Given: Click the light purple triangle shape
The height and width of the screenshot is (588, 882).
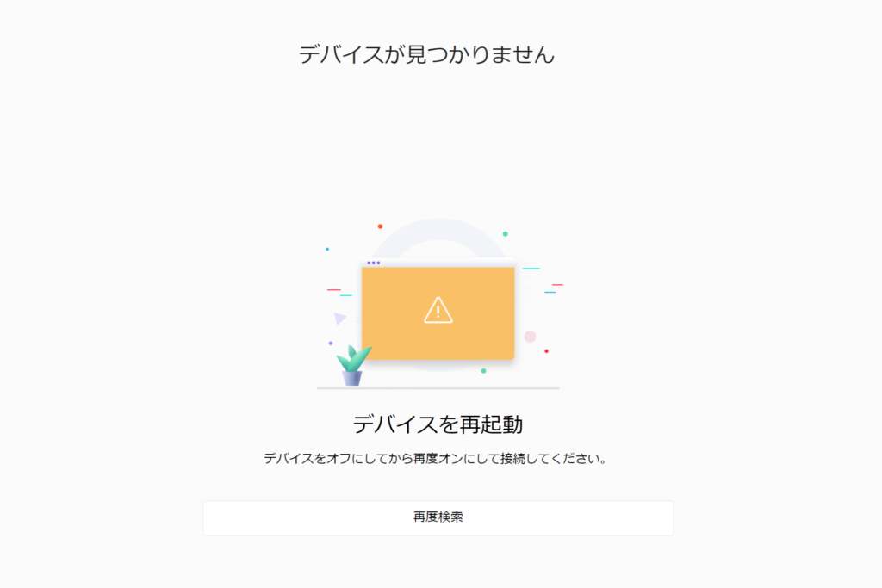Looking at the screenshot, I should [339, 319].
